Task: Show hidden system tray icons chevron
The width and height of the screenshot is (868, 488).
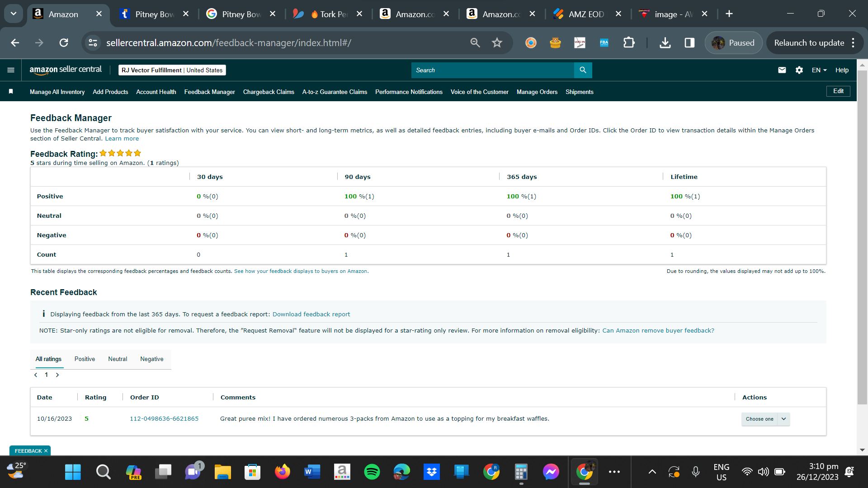Action: (652, 472)
